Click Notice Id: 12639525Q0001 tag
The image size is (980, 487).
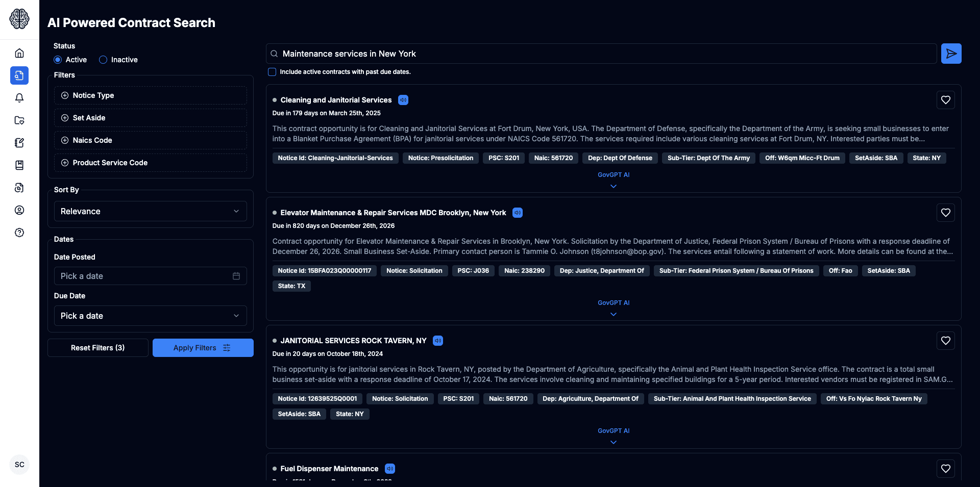(x=317, y=399)
